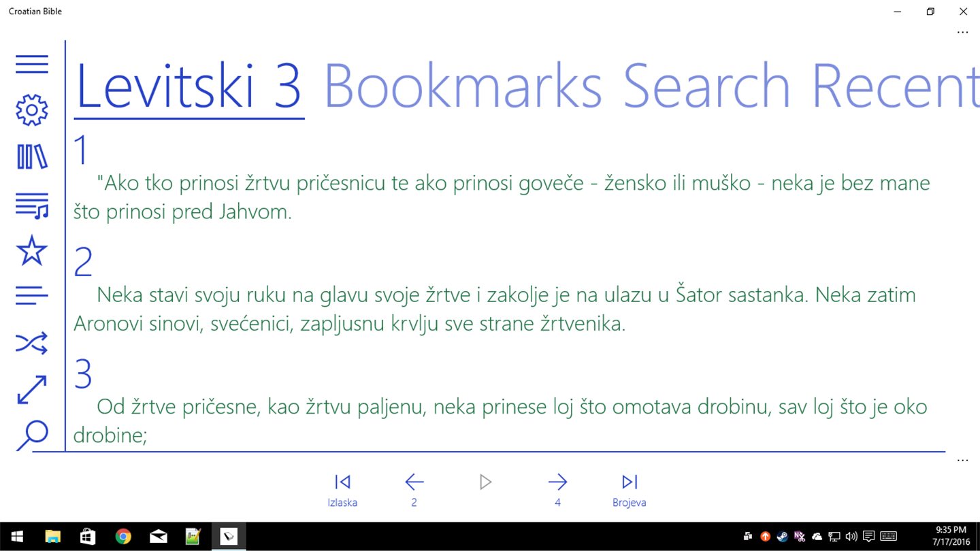Click the magnifier search icon in sidebar
980x551 pixels.
click(32, 435)
